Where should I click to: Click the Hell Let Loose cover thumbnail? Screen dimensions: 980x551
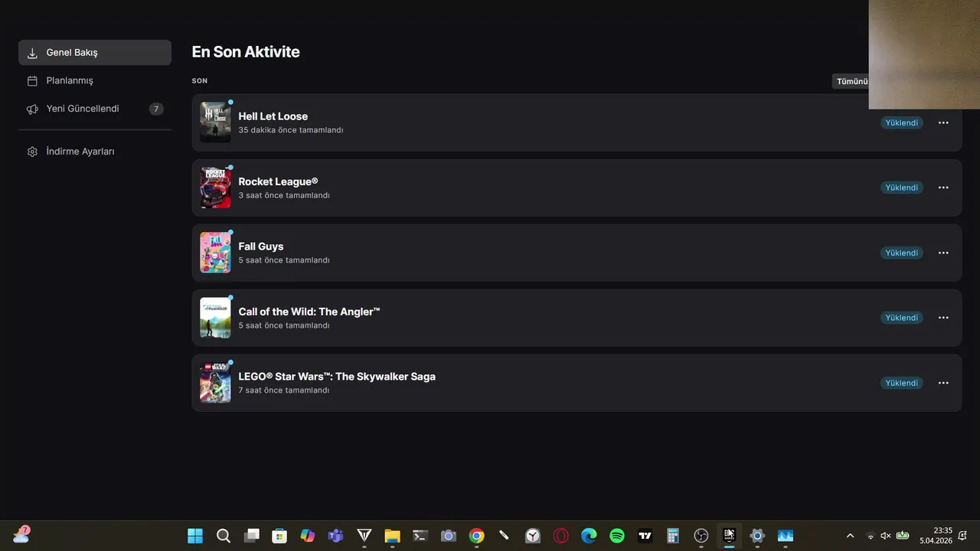[x=215, y=122]
